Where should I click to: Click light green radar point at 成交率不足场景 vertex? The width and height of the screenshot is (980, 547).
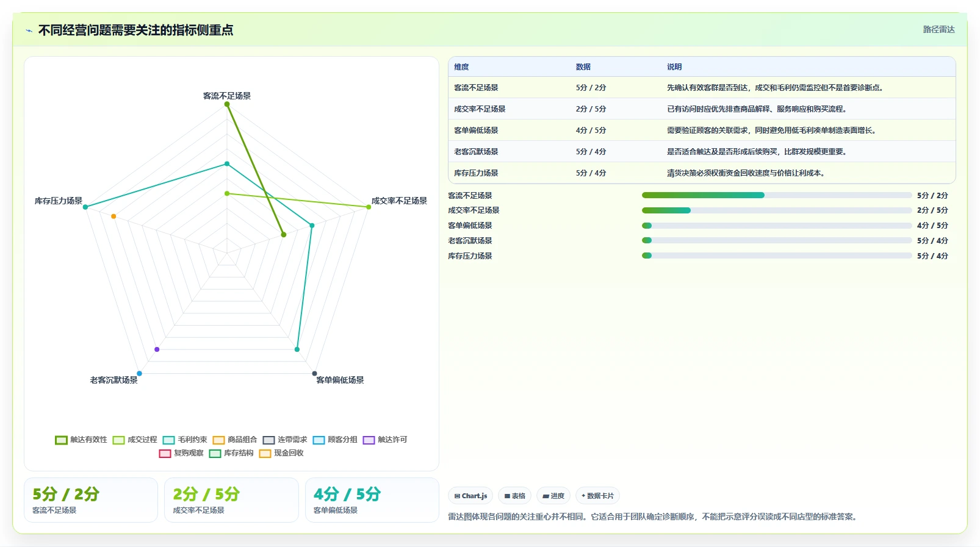(369, 207)
